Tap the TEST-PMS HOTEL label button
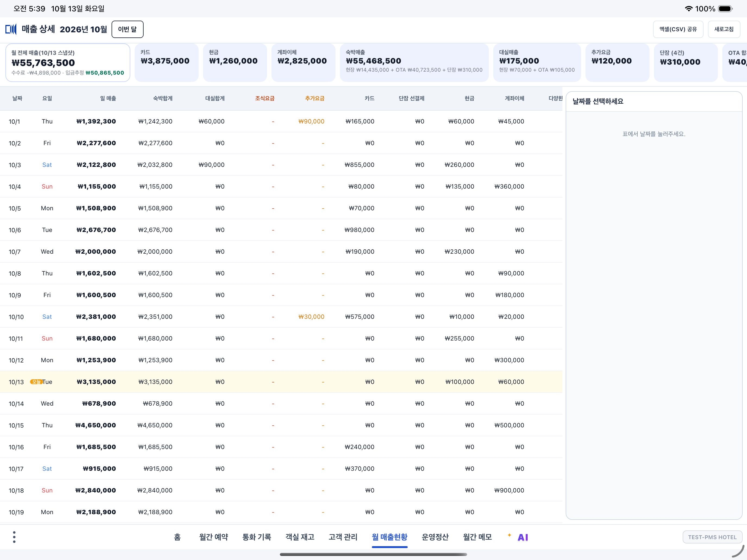Viewport: 747px width, 560px height. [712, 537]
